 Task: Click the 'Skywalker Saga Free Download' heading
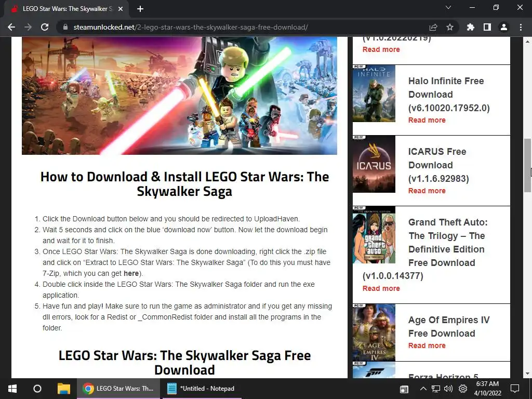[184, 362]
